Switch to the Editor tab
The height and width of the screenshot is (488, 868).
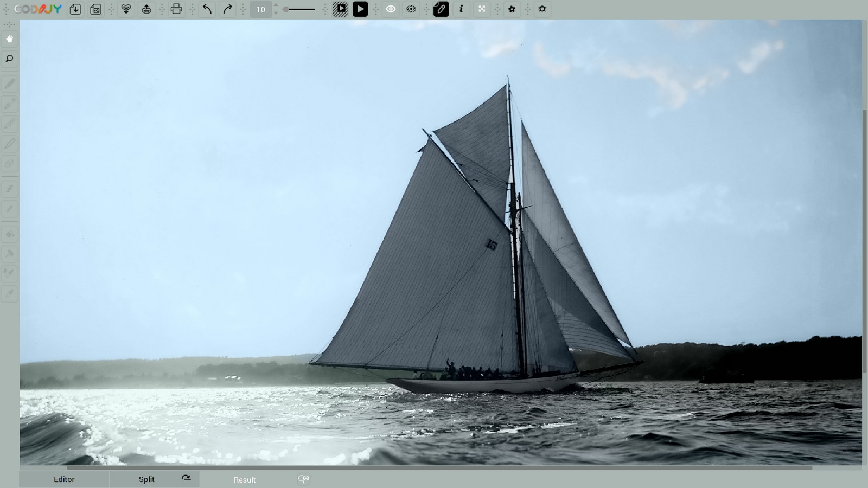pos(64,479)
